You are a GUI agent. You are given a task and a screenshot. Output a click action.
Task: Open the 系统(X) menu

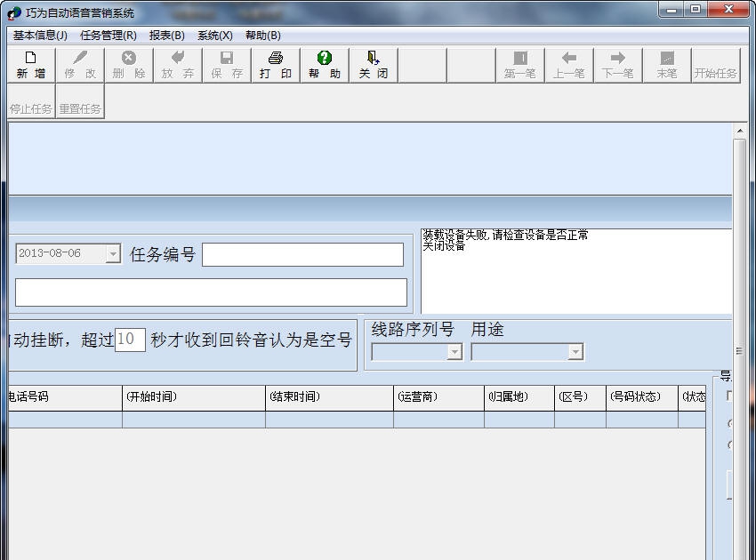pos(215,36)
